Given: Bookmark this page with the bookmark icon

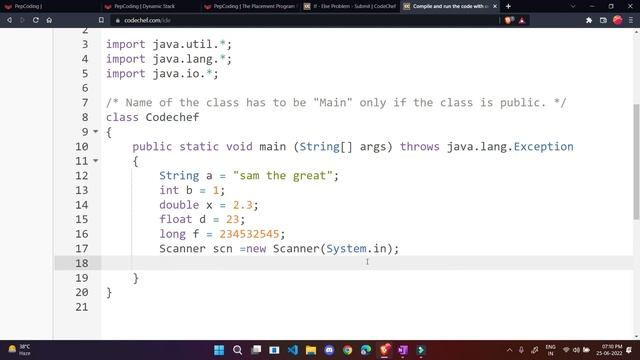Looking at the screenshot, I should 101,20.
